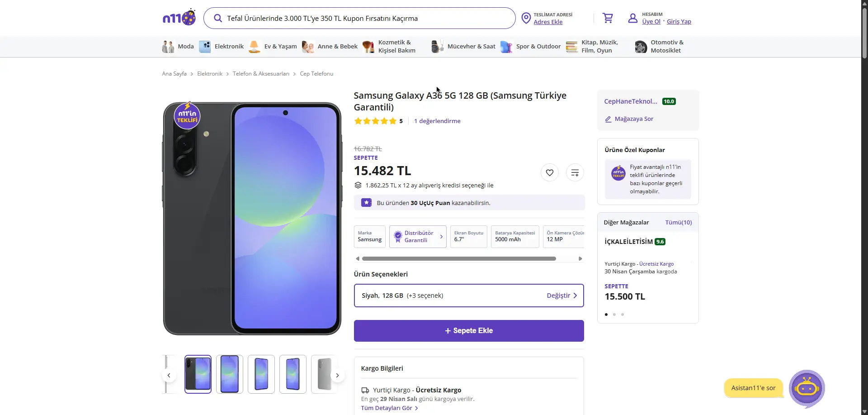Click the Tümü(10) other stores link
Image resolution: width=868 pixels, height=415 pixels.
coord(678,222)
